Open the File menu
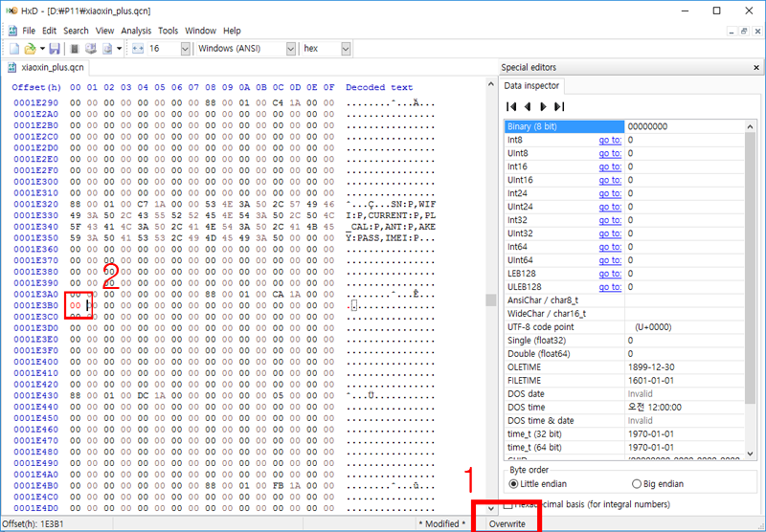Screen dimensions: 766x532 pyautogui.click(x=29, y=31)
